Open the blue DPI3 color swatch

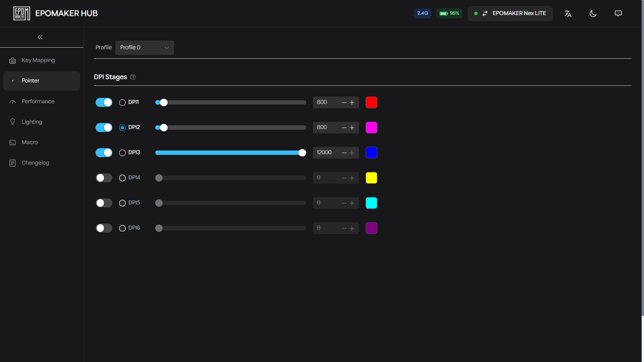pyautogui.click(x=371, y=153)
